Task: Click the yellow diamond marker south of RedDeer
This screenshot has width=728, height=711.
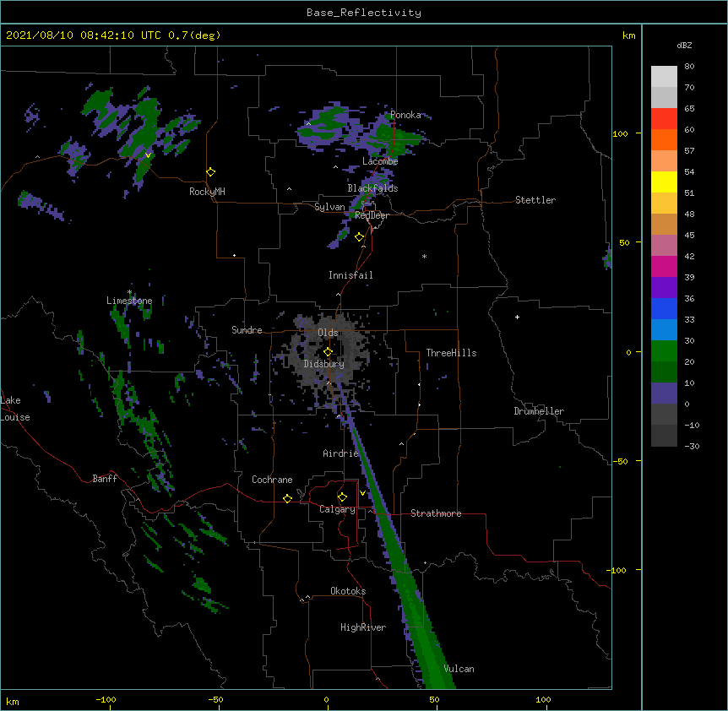Action: [x=360, y=237]
